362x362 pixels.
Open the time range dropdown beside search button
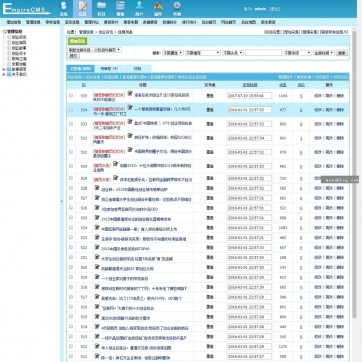324,53
